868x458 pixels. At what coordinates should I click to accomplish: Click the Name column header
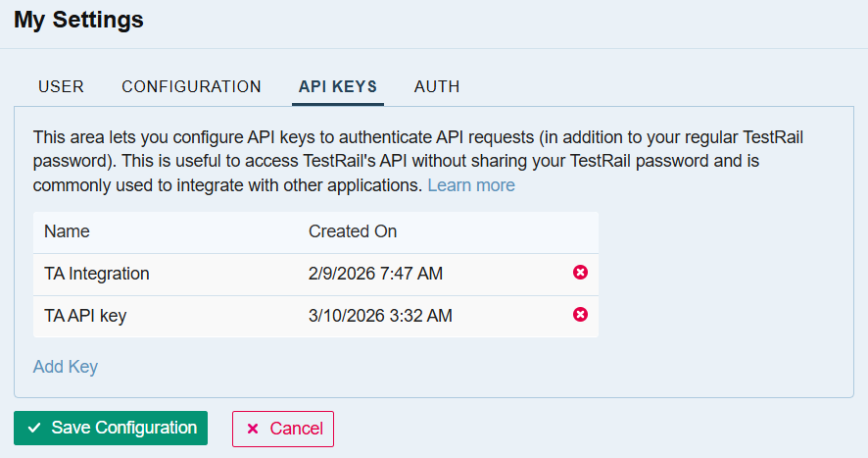[67, 231]
